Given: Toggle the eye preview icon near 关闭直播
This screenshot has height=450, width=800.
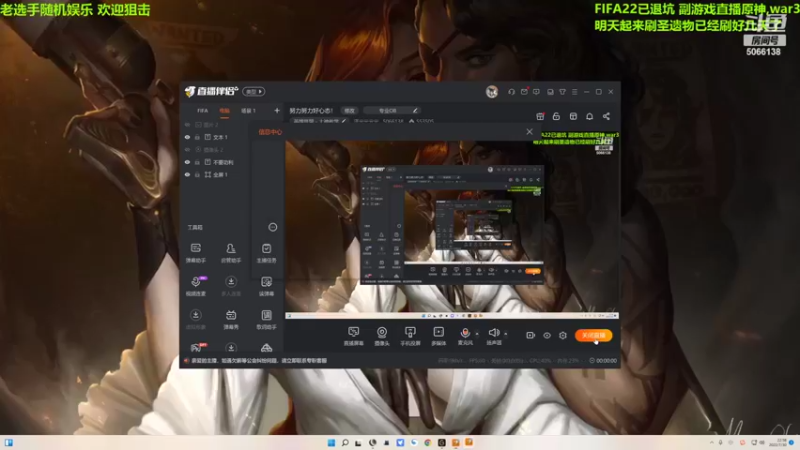Looking at the screenshot, I should pos(546,335).
